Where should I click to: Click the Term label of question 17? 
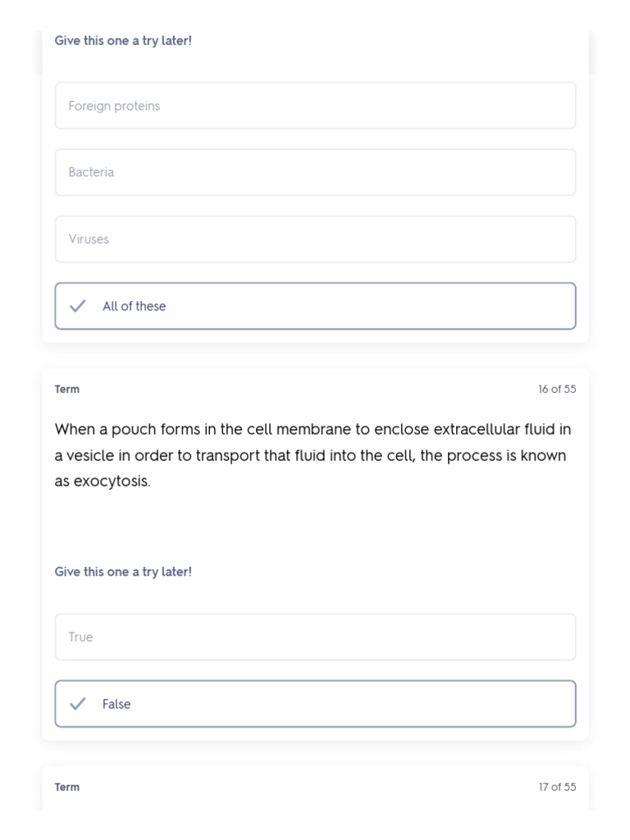click(x=67, y=787)
